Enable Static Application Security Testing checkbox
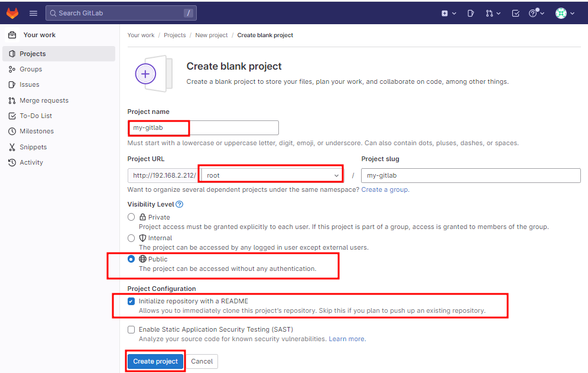Image resolution: width=588 pixels, height=373 pixels. coord(131,329)
